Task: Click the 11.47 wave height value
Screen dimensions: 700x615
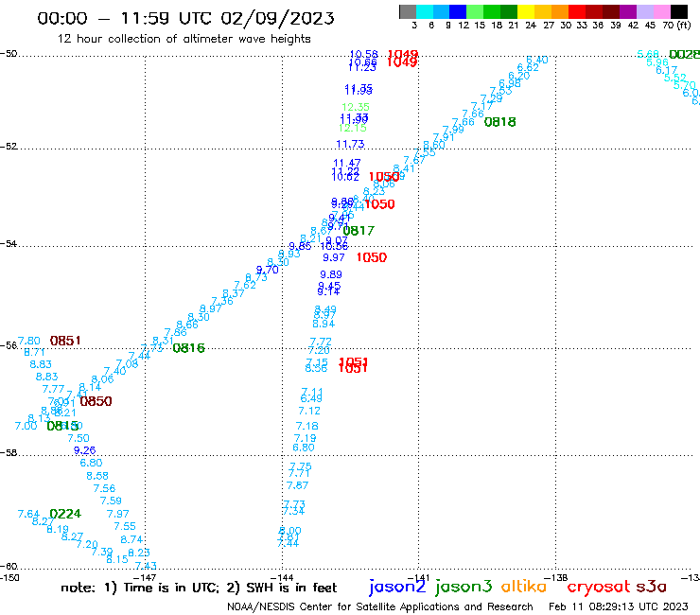Action: click(347, 163)
